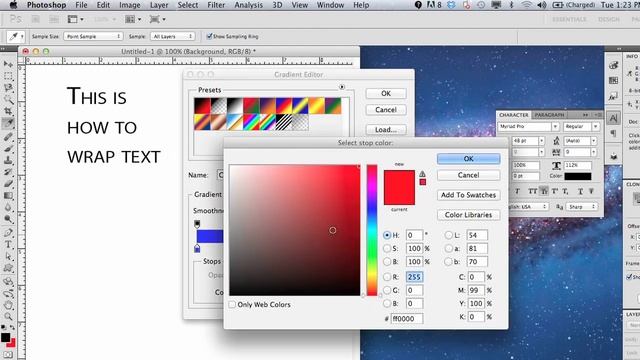The width and height of the screenshot is (640, 360).
Task: Select the Rectangular Marquee tool
Action: pos(8,76)
